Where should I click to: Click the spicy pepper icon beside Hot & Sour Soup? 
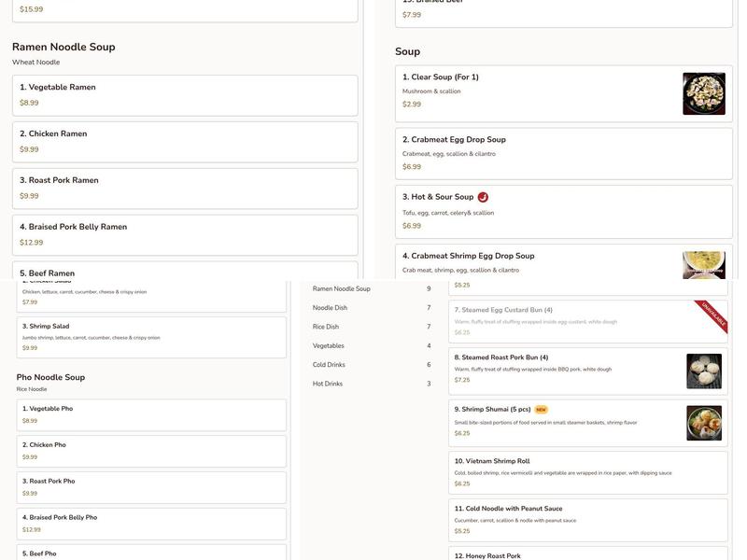tap(483, 197)
